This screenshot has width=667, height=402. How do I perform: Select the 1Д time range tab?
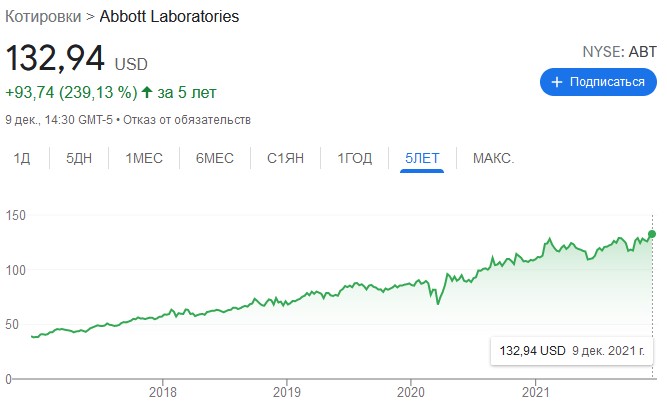pyautogui.click(x=22, y=158)
